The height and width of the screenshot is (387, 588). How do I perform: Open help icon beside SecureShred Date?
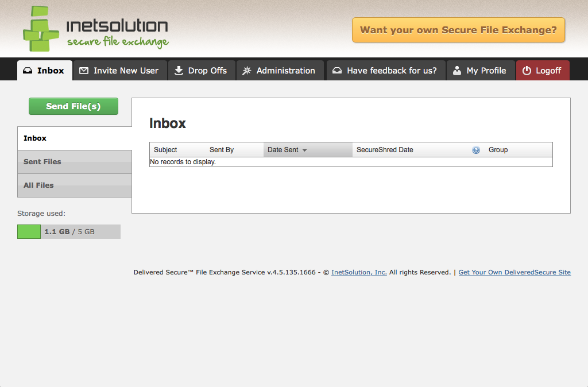(x=475, y=150)
